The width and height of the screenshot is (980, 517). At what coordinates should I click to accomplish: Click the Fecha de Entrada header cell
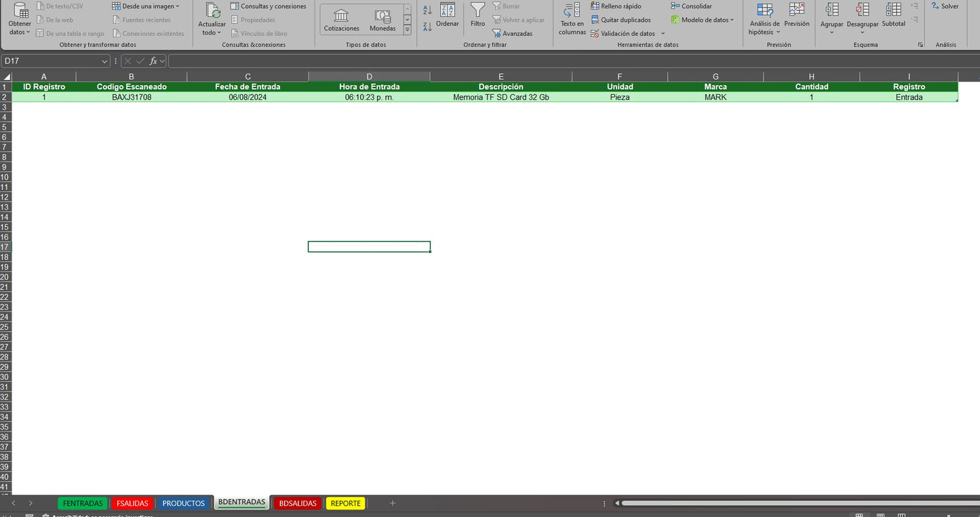(x=248, y=87)
